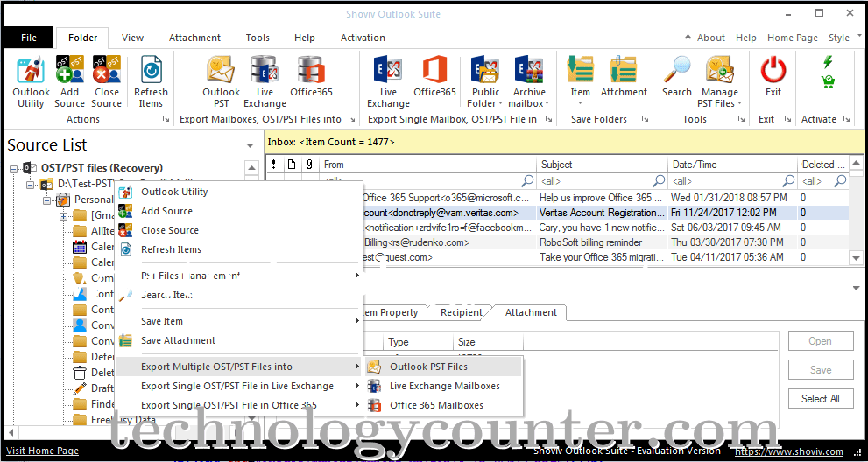Screen dimensions: 868x462
Task: Click Add Source ribbon icon
Action: [x=70, y=82]
